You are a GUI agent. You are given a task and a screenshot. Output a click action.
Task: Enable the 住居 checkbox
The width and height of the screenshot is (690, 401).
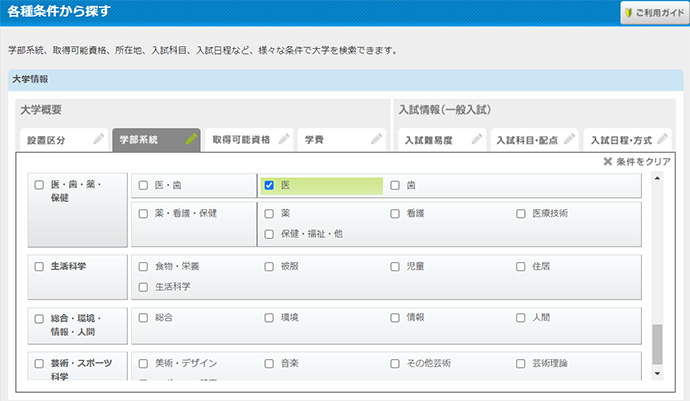(x=521, y=266)
